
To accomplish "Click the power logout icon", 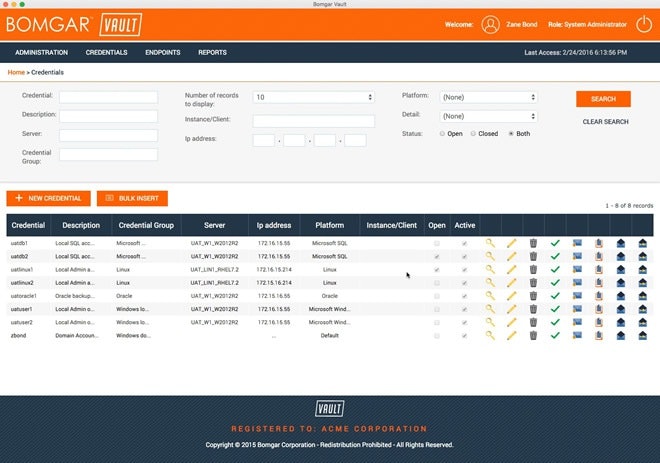I will coord(644,24).
